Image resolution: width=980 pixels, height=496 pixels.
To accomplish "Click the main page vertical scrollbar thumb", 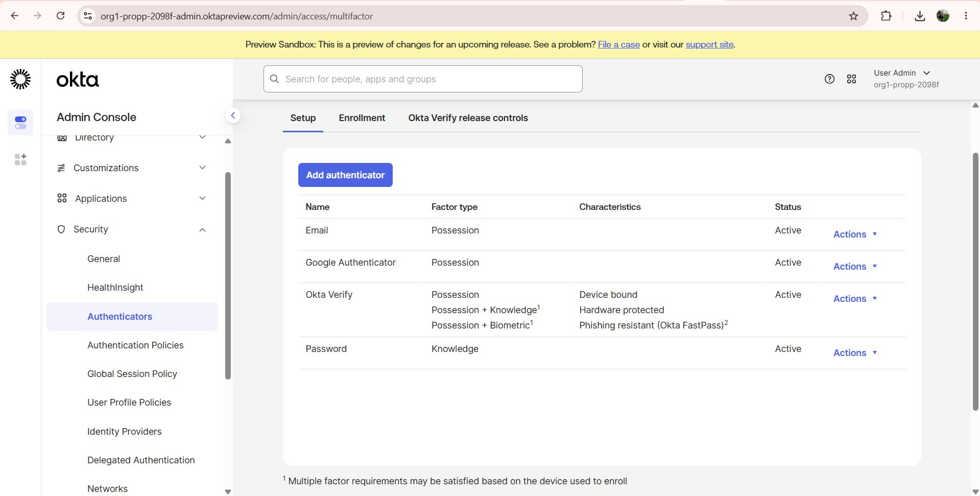I will pos(975,281).
